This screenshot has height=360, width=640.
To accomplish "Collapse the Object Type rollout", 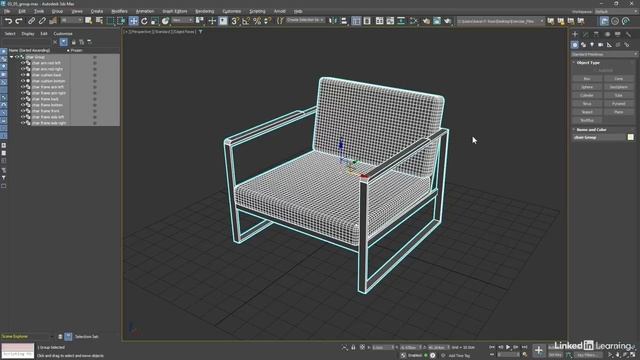I will 588,62.
